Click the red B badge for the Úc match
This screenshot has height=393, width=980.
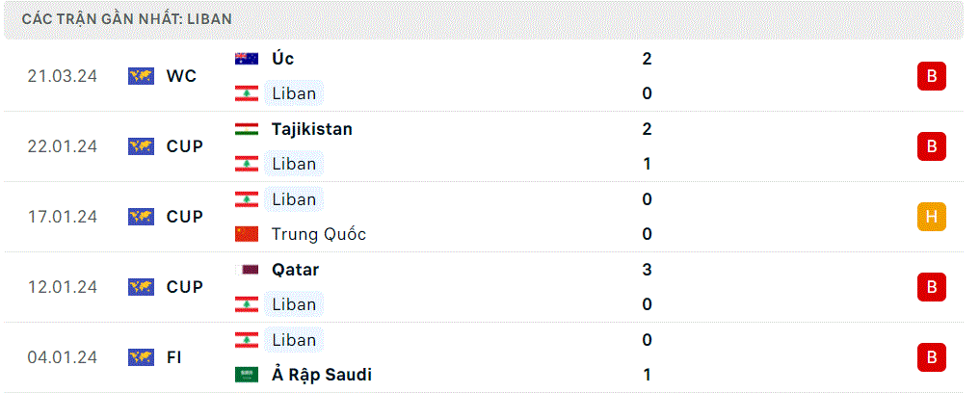931,76
